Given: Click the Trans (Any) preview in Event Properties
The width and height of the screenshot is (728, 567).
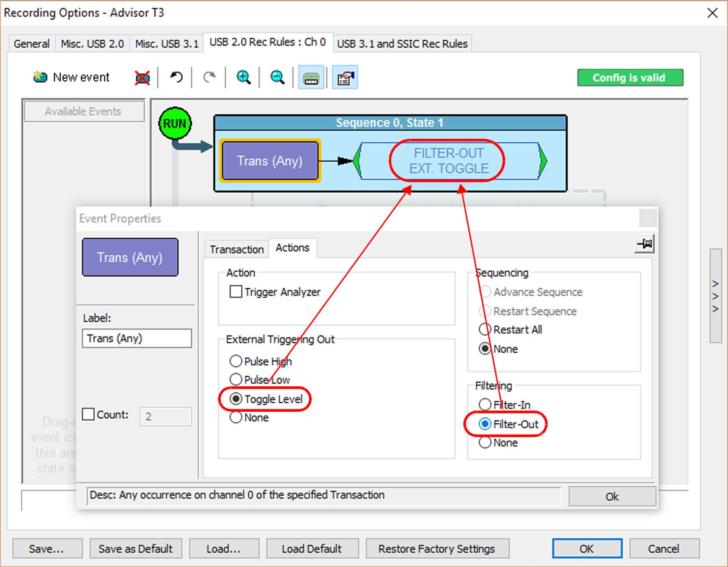Looking at the screenshot, I should pos(130,257).
